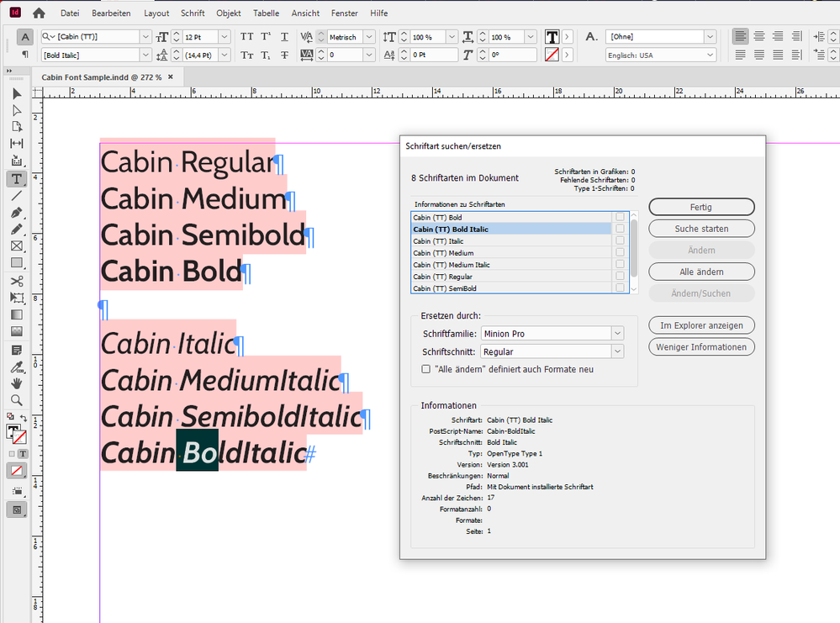The width and height of the screenshot is (840, 623).
Task: Click the text fill color swatch in control bar
Action: click(552, 36)
